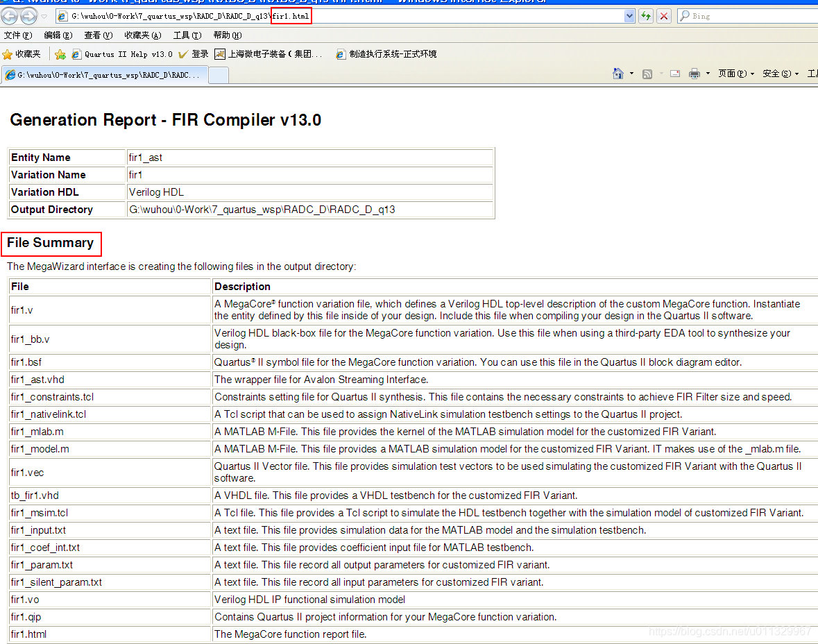Open the 登录 favorite link

point(194,53)
